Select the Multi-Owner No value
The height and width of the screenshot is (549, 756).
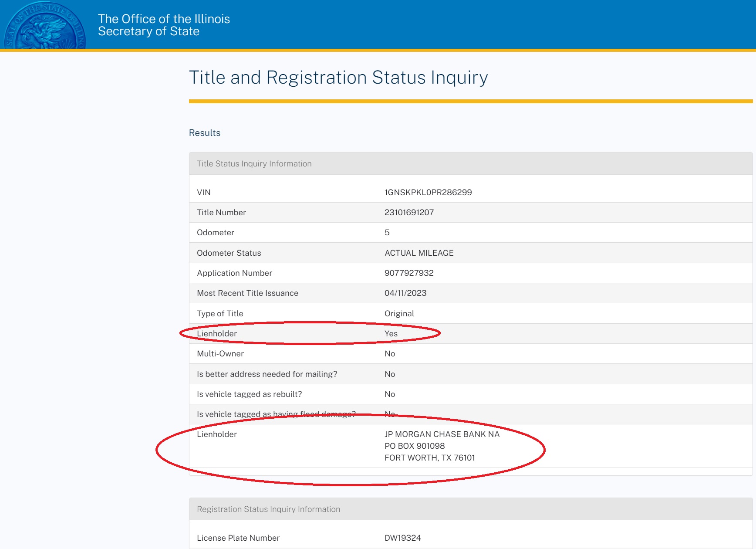pos(390,354)
